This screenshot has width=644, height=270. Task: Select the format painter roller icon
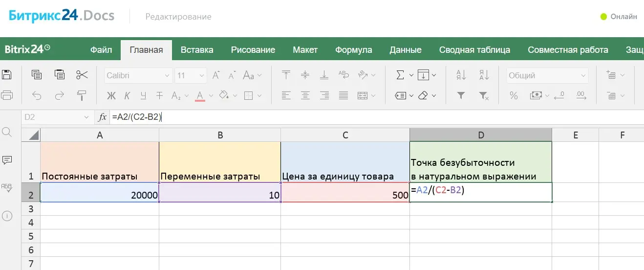[x=82, y=95]
